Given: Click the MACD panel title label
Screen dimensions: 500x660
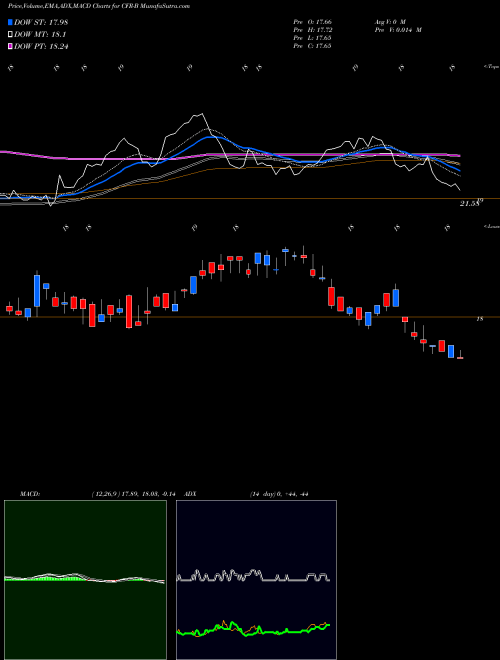Looking at the screenshot, I should tap(29, 494).
